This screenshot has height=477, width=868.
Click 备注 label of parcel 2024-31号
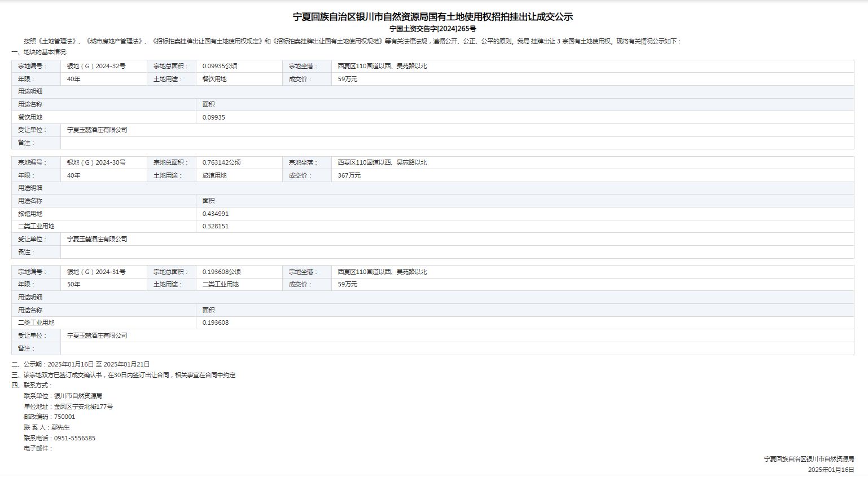[27, 348]
